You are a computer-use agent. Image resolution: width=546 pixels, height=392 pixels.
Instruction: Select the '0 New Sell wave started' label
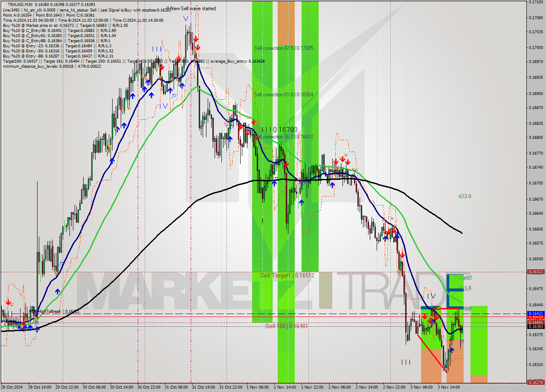click(191, 9)
